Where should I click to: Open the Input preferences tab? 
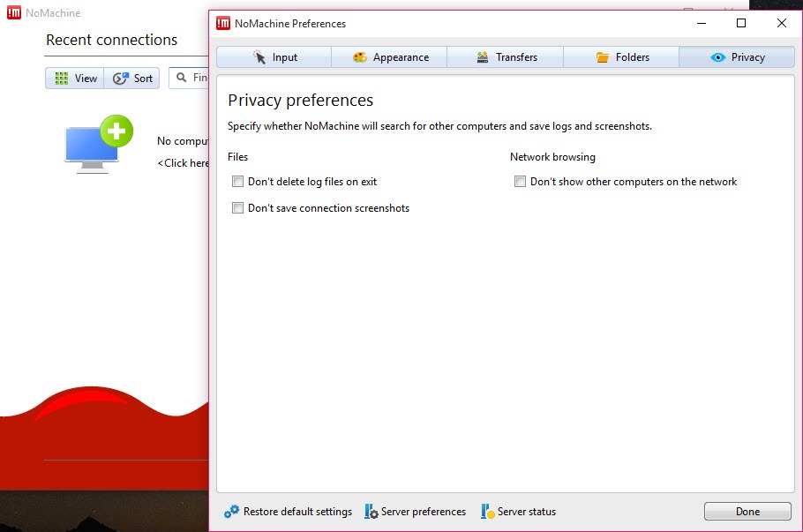[274, 56]
